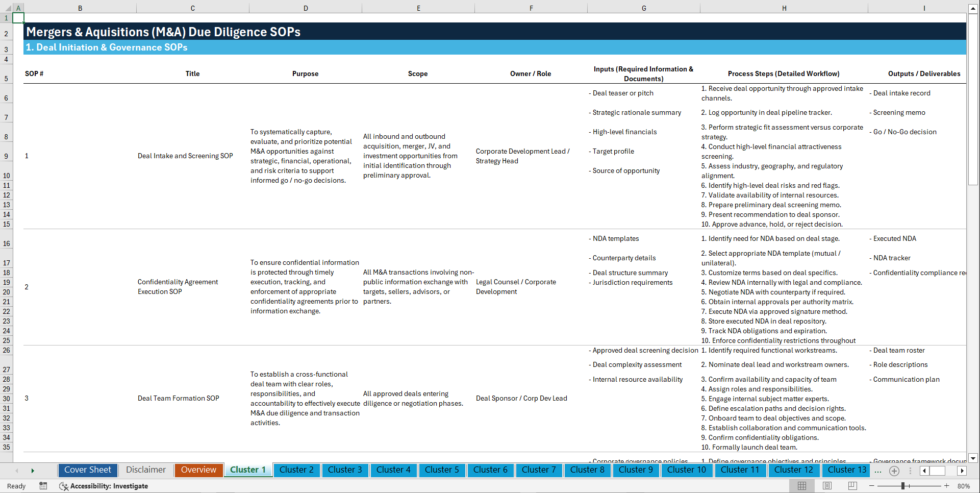Viewport: 980px width, 493px height.
Task: Add a new worksheet with the plus button
Action: pyautogui.click(x=894, y=471)
